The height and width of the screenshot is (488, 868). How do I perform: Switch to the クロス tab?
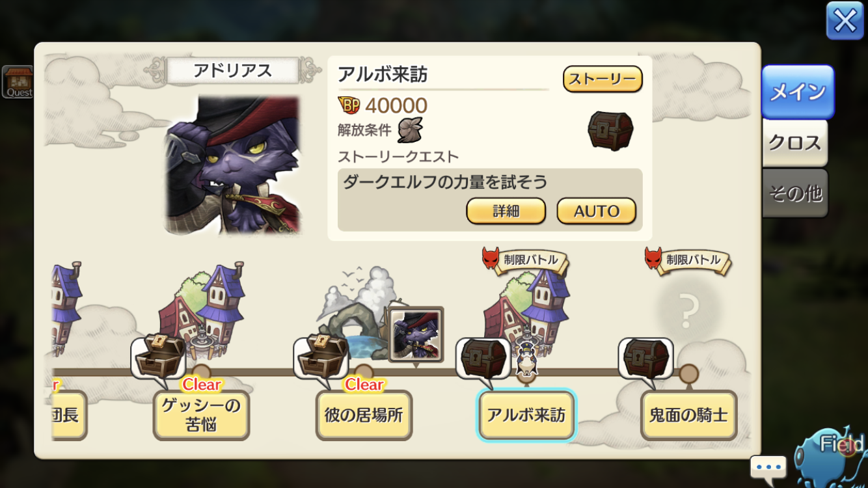[795, 142]
